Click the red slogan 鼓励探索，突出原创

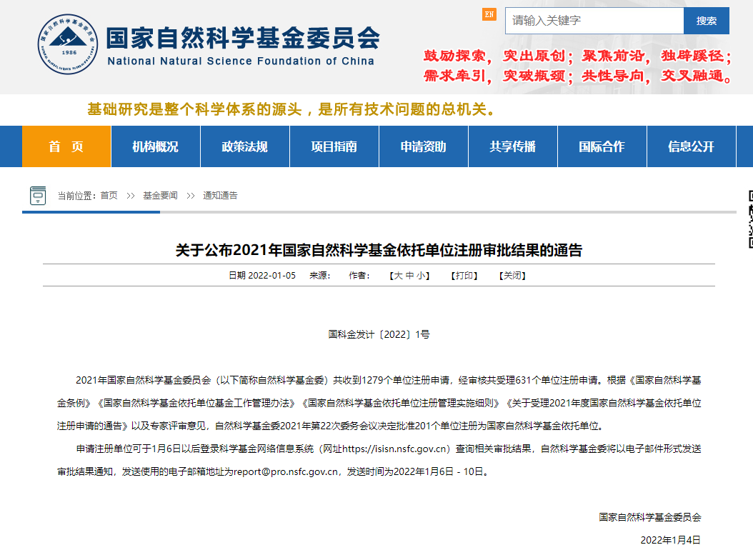pyautogui.click(x=497, y=56)
